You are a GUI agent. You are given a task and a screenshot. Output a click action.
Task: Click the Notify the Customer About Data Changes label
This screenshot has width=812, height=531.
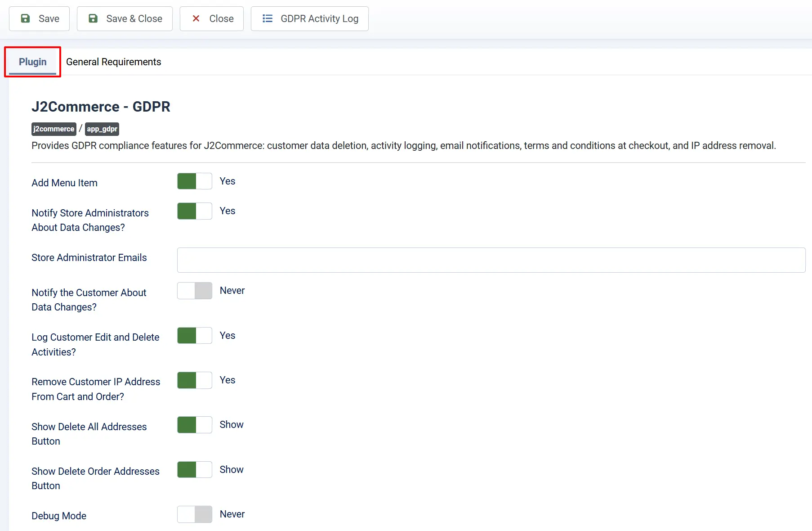89,300
